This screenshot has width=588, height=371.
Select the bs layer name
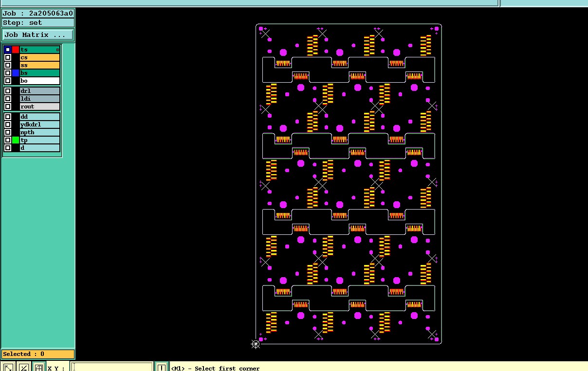pos(40,73)
